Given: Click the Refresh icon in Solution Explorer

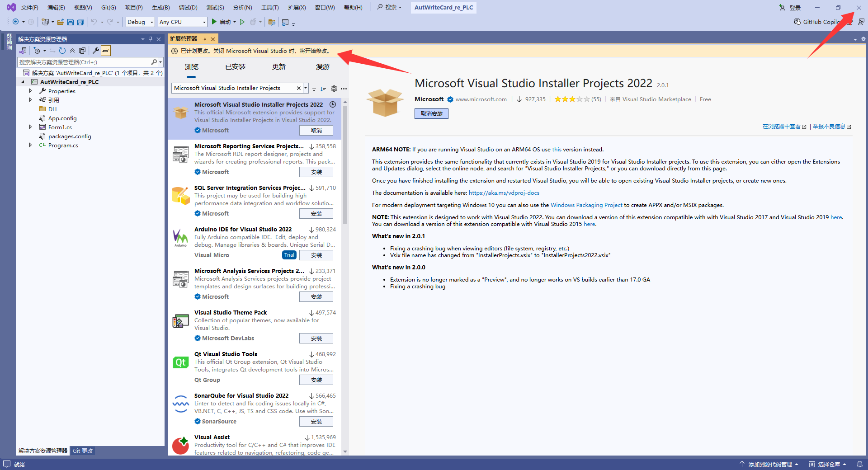Looking at the screenshot, I should coord(62,51).
